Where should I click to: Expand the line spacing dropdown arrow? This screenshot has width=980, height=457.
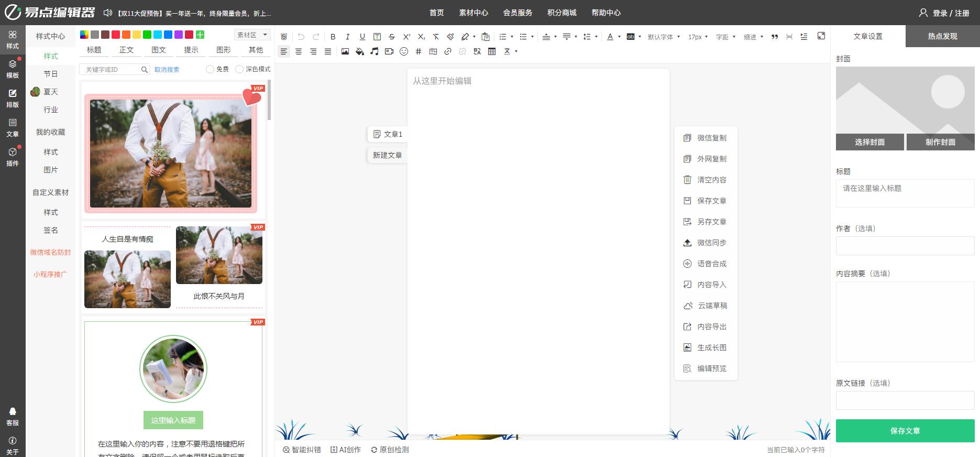coord(596,37)
